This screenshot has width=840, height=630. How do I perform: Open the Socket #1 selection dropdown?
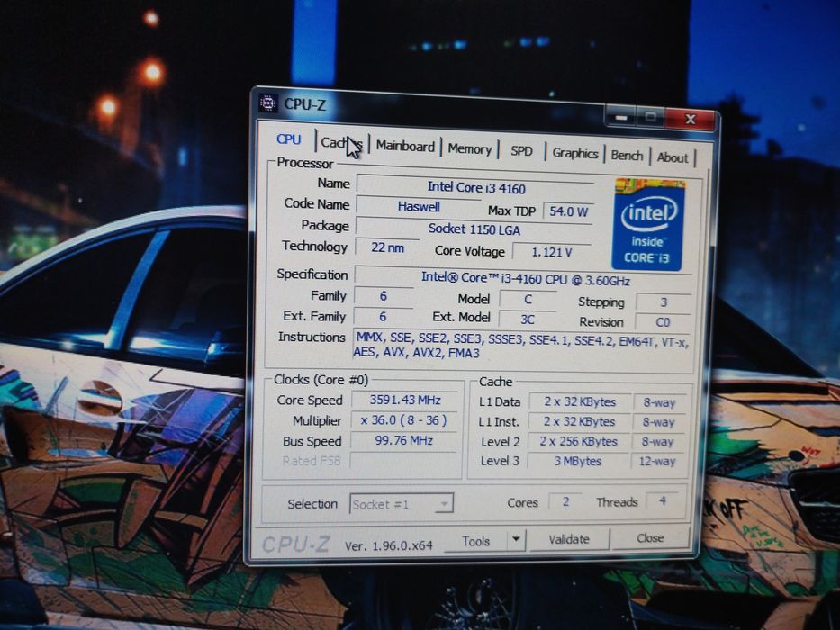tap(402, 504)
